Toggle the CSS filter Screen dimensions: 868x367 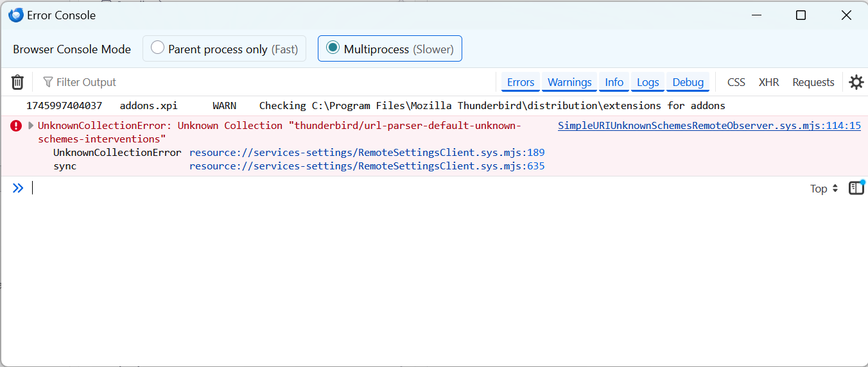pos(736,82)
